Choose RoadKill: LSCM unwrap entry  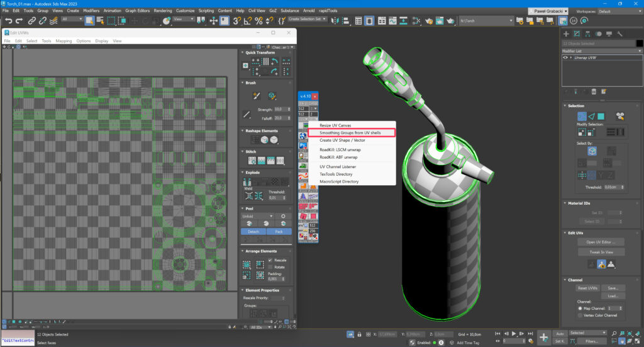(x=340, y=150)
